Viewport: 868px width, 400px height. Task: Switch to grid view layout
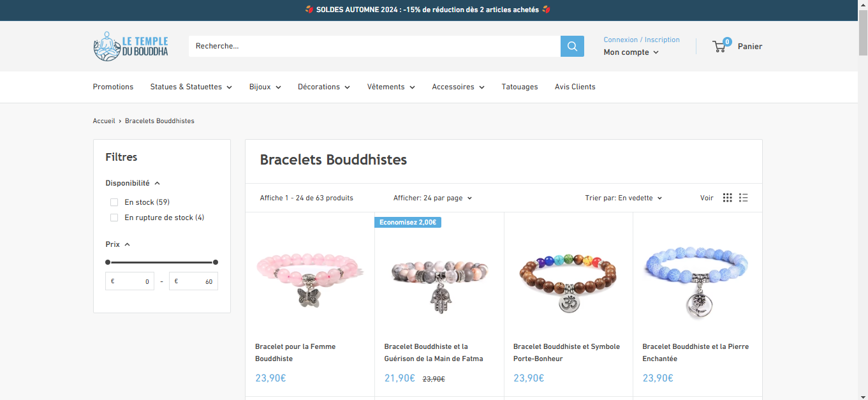728,198
